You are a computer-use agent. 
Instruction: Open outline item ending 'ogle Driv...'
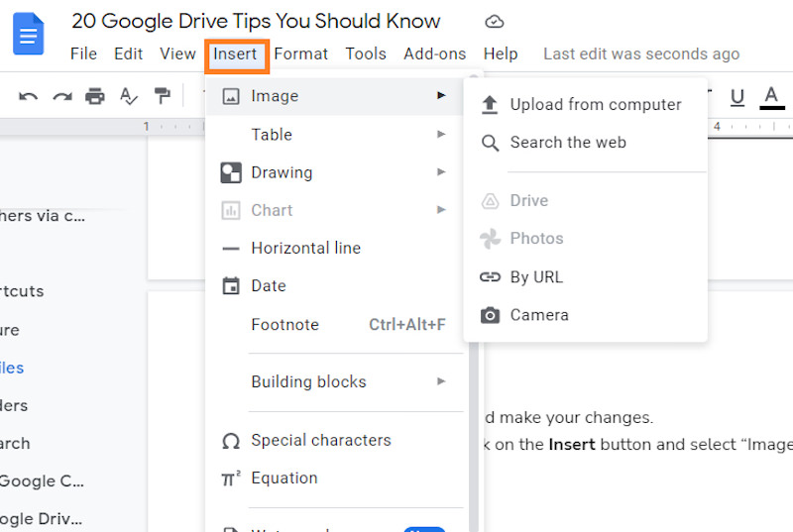tap(41, 519)
